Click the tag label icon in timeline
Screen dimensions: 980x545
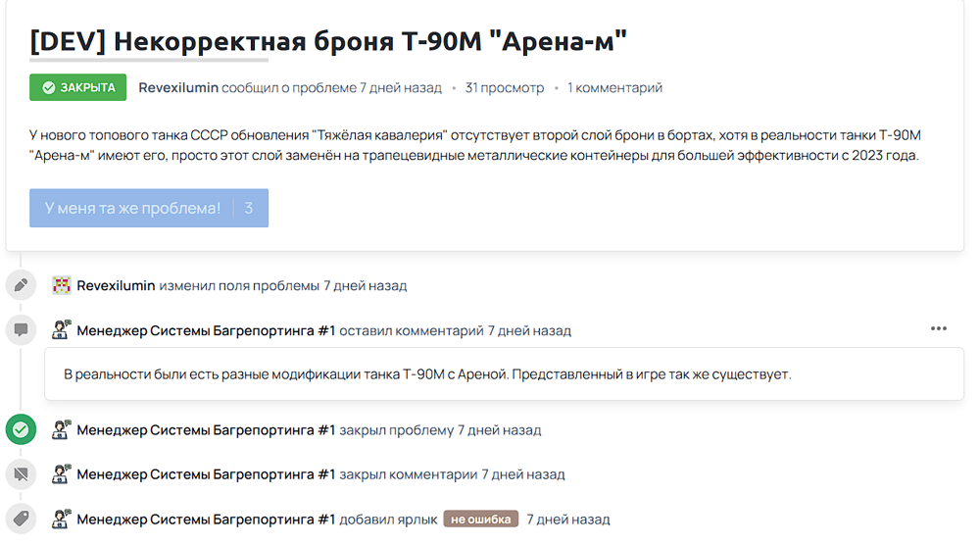(x=21, y=519)
